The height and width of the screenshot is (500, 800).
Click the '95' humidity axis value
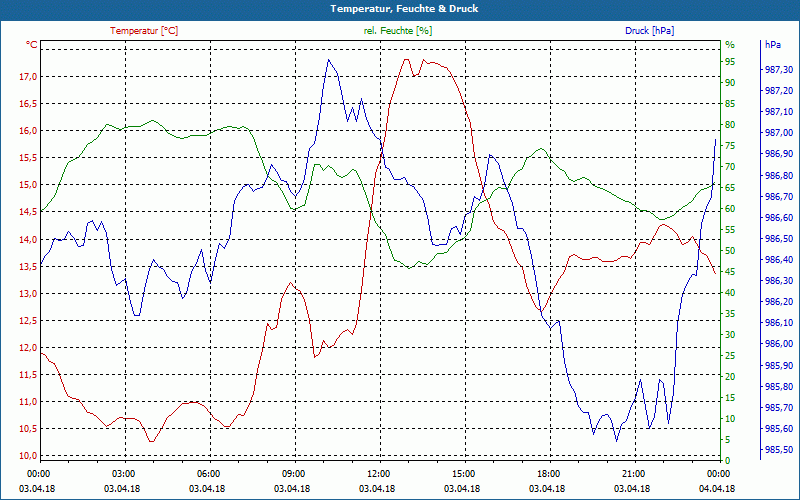[730, 62]
